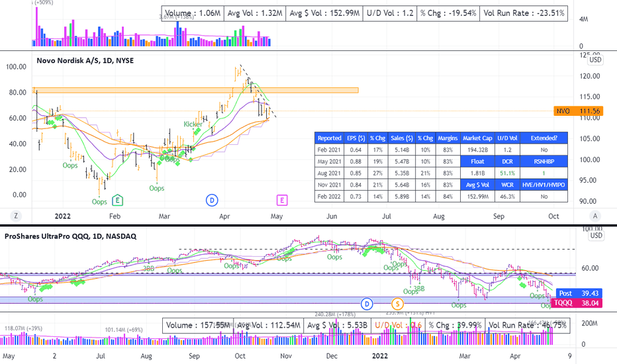Click the Volume : 1.06M stat box

[x=193, y=13]
